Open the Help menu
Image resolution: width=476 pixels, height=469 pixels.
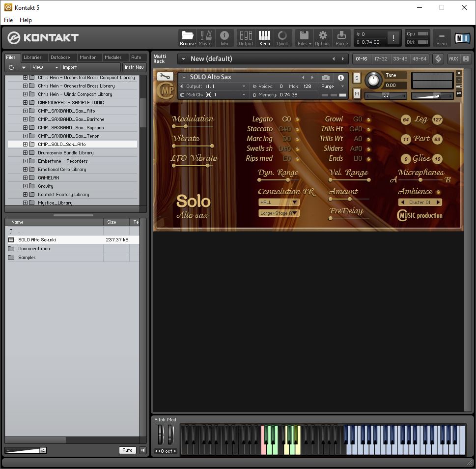26,20
